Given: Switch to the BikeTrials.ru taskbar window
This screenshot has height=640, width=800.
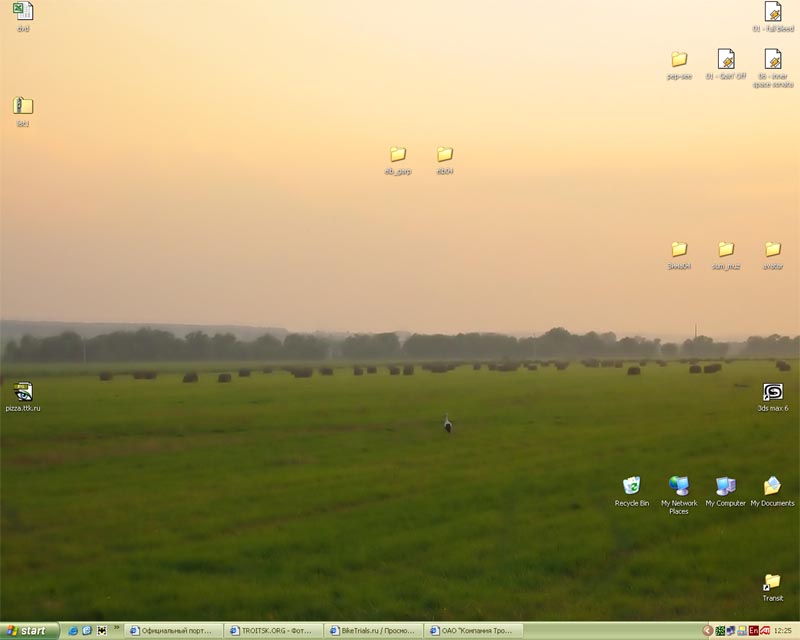Looking at the screenshot, I should [376, 631].
